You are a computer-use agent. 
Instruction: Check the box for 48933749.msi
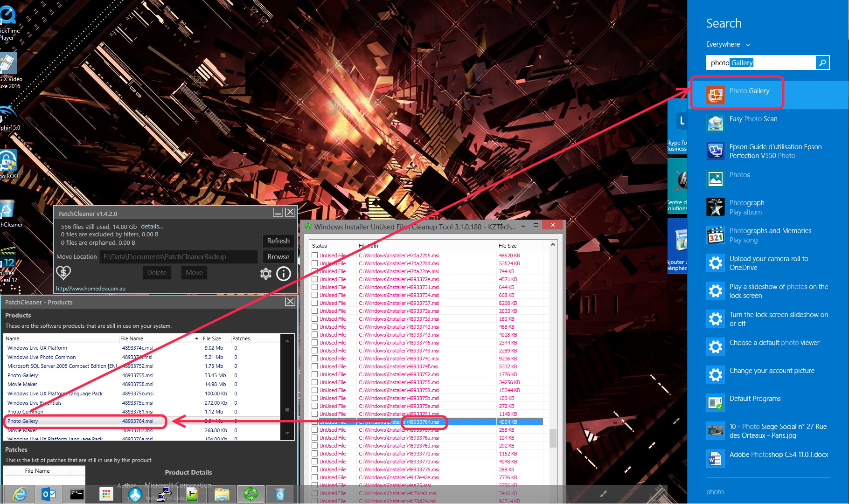315,351
